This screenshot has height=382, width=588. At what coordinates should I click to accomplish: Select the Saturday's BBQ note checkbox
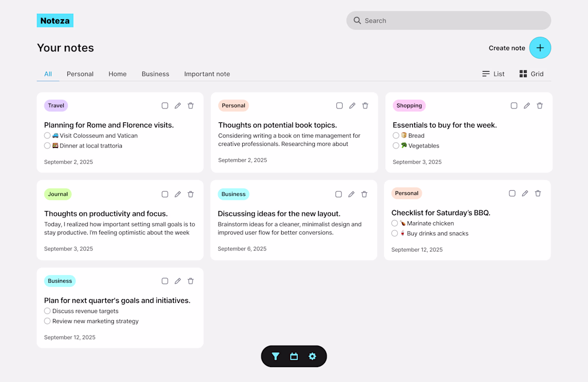512,193
